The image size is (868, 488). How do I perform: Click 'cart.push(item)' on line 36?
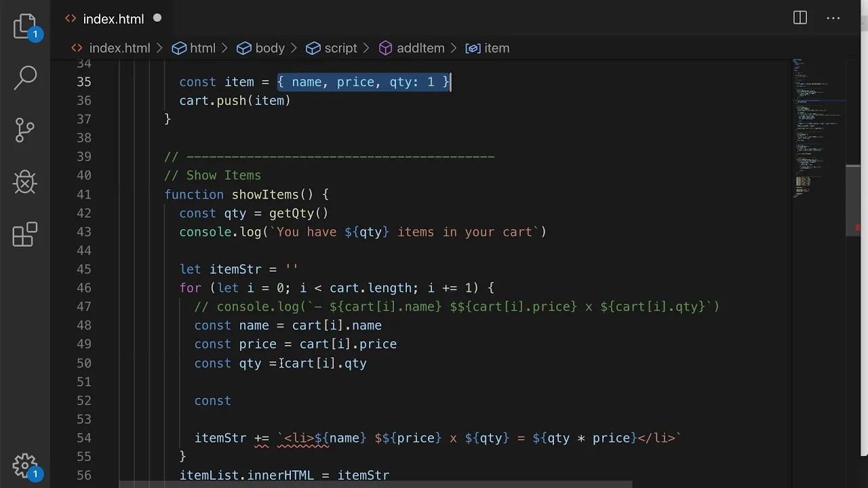coord(235,100)
